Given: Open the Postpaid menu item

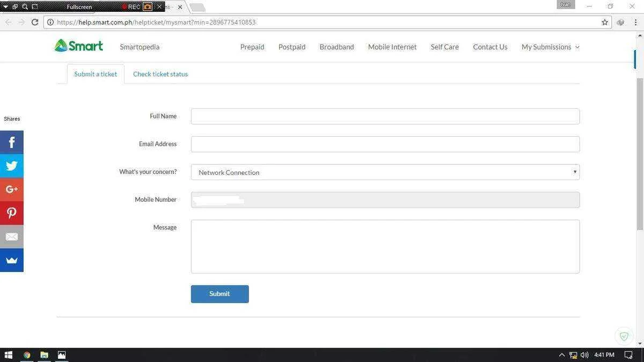Looking at the screenshot, I should [292, 47].
